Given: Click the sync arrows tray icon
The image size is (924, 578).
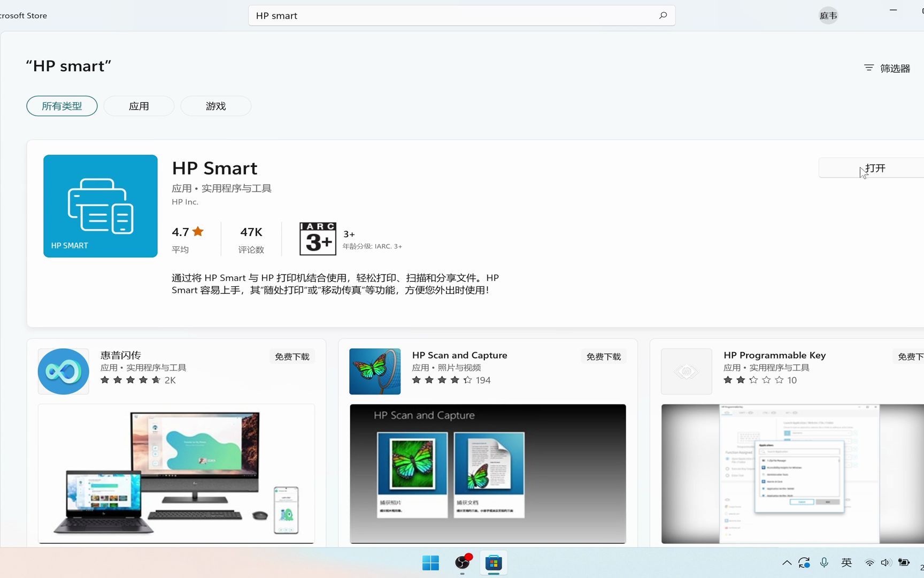Looking at the screenshot, I should coord(804,562).
